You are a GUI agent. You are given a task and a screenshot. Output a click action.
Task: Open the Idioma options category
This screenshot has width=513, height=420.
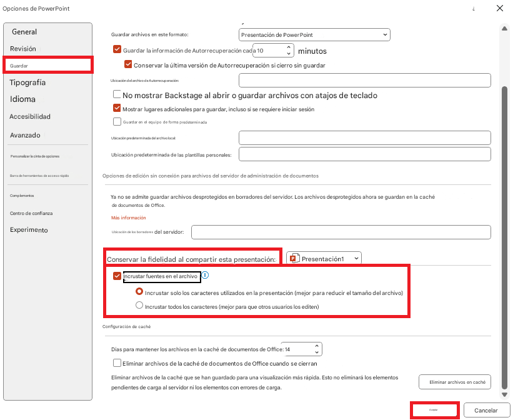22,99
